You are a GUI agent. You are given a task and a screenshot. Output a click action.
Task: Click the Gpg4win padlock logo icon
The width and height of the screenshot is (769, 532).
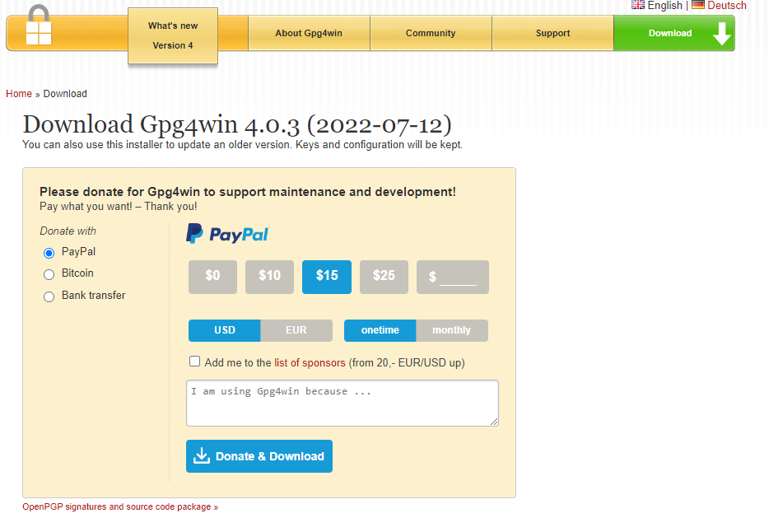39,25
